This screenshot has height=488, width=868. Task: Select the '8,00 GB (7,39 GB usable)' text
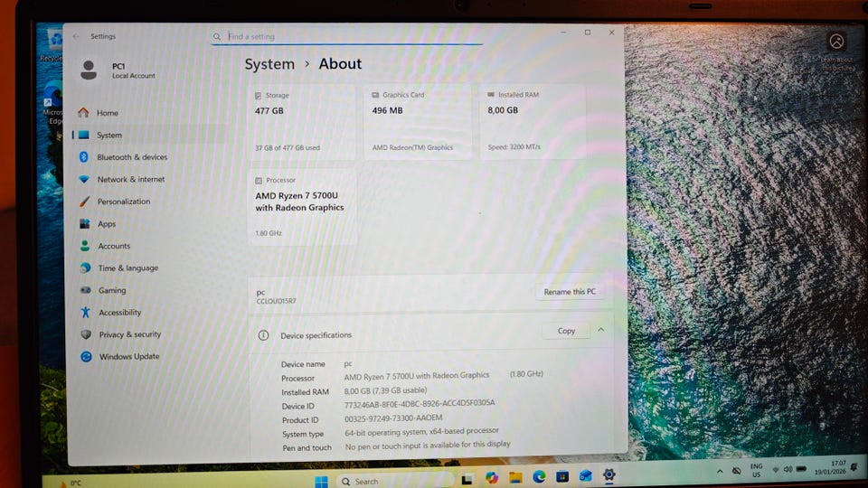385,390
